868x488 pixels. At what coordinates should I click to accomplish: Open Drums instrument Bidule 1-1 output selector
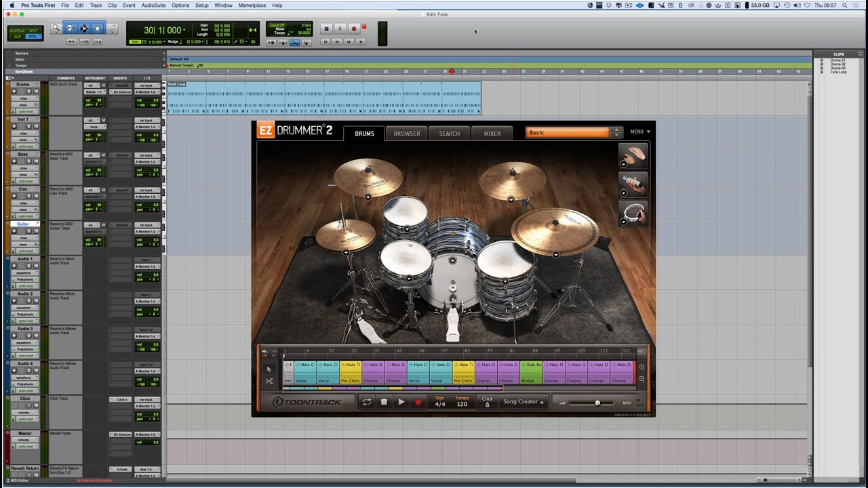(95, 91)
